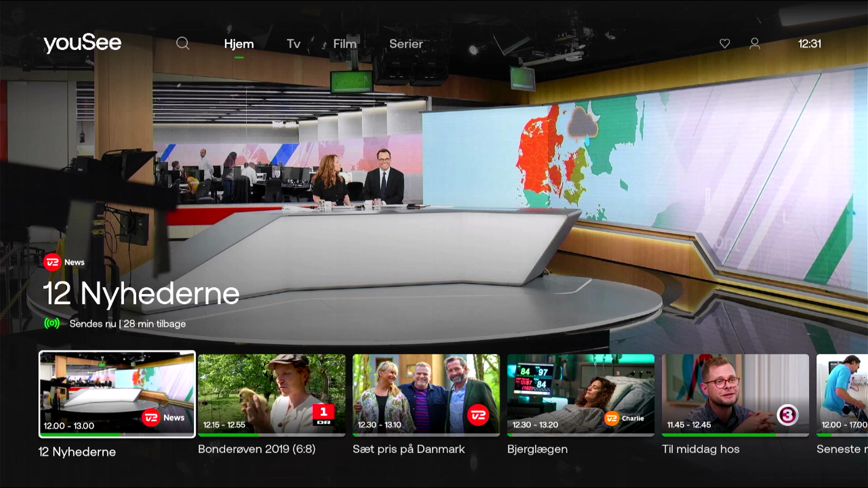Click the YouSee logo
868x488 pixels.
pyautogui.click(x=82, y=43)
